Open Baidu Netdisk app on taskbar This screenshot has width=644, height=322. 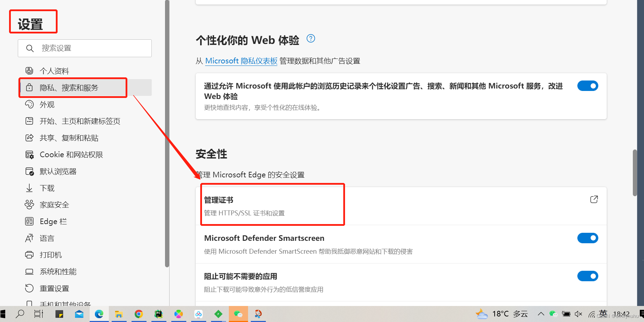(x=199, y=314)
